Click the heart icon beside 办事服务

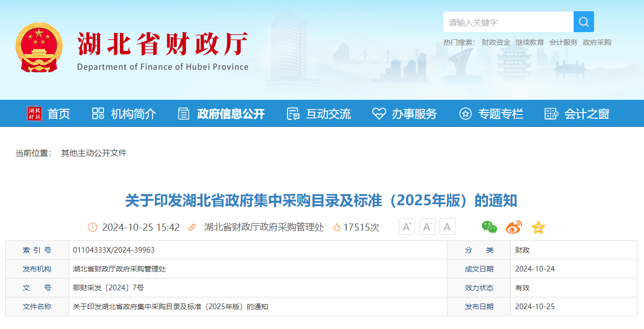coord(378,113)
